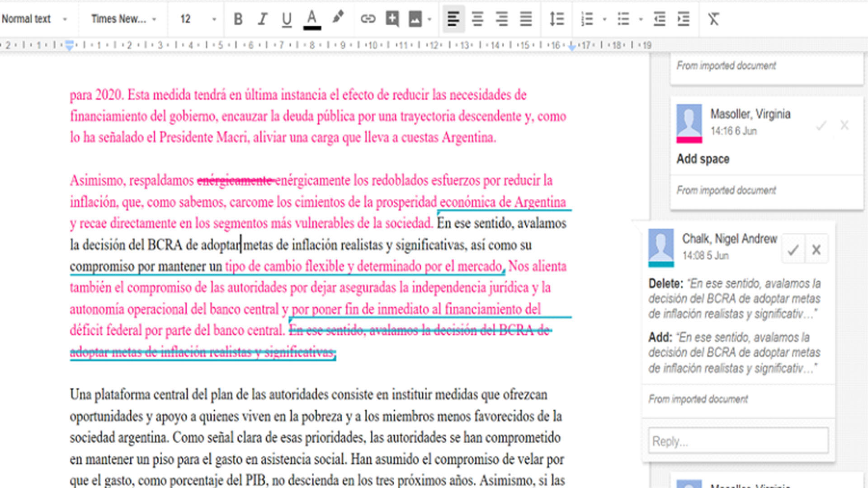Reject Virginia Masoller's Add space suggestion
The width and height of the screenshot is (868, 488).
pyautogui.click(x=844, y=126)
